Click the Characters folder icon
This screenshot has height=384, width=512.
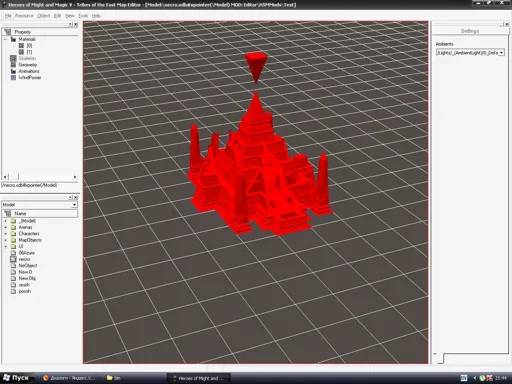click(13, 234)
